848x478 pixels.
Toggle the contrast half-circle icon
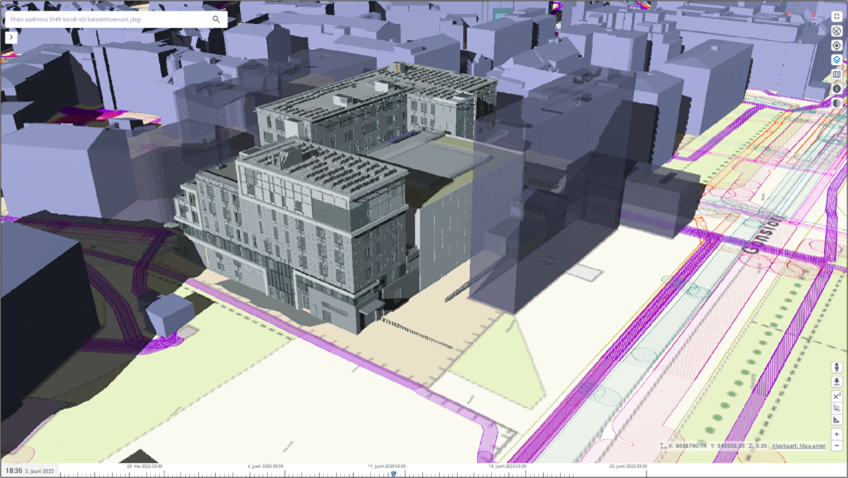click(x=837, y=103)
